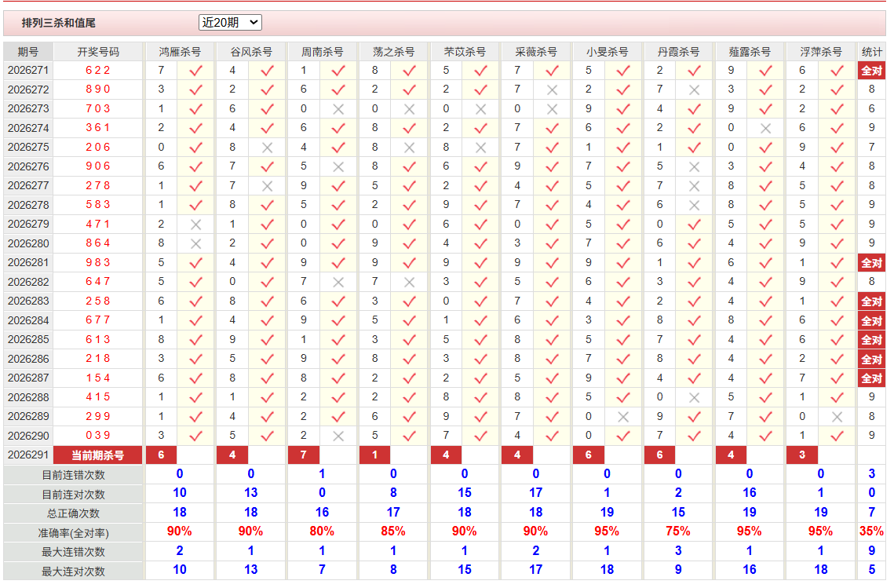Viewport: 894px width, 588px height.
Task: Click the red check mark for 浮萍杀号 in row 2026290
Action: [837, 436]
